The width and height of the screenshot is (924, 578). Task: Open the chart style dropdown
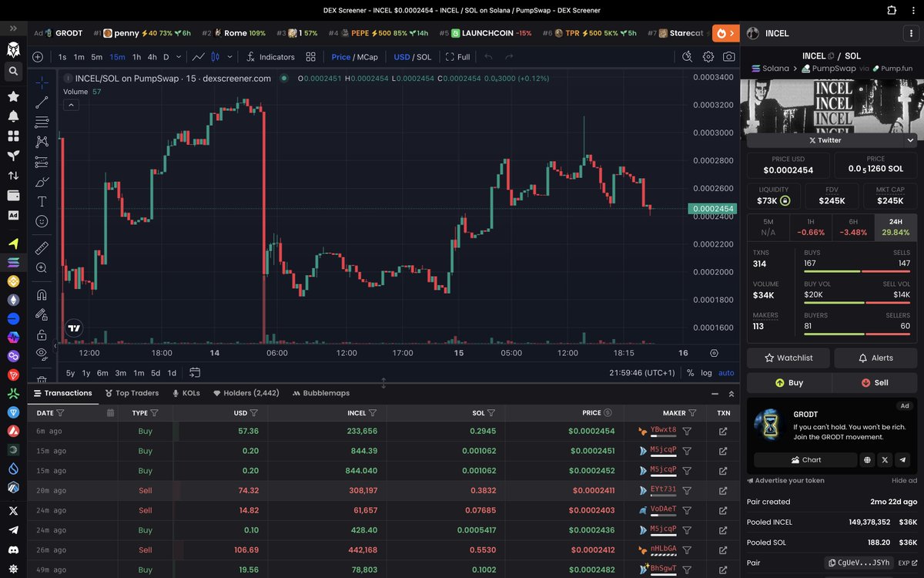pos(229,56)
